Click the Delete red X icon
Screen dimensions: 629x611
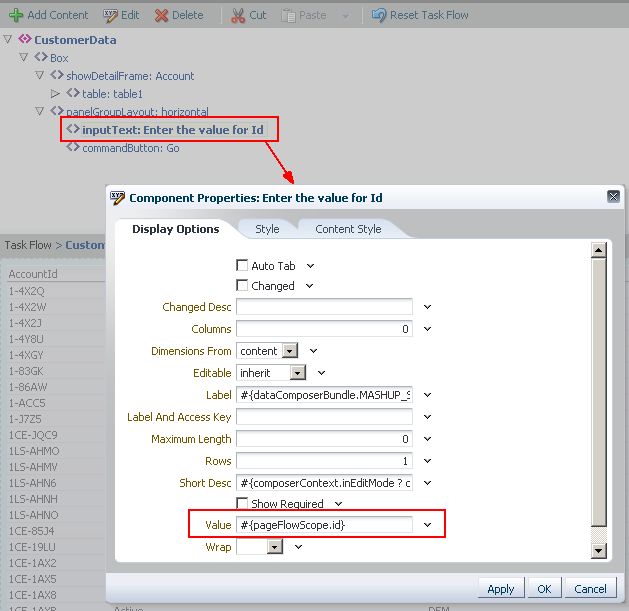pos(161,15)
